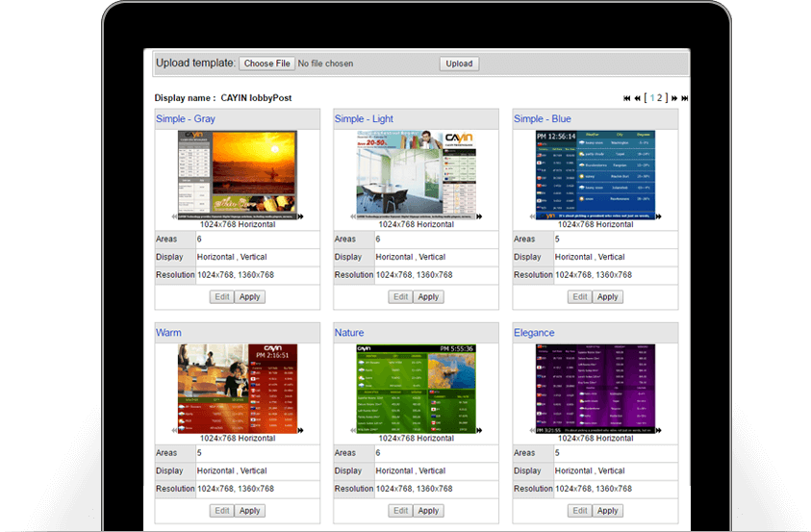Show next preview of Elegance template
Viewport: 811px width, 532px height.
tap(659, 431)
